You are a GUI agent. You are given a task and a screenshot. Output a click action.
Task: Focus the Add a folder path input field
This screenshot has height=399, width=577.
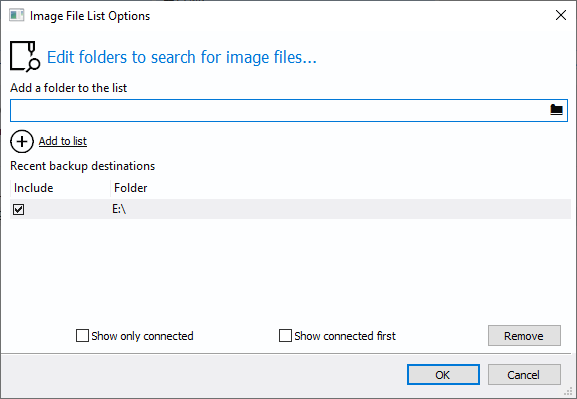coord(279,110)
